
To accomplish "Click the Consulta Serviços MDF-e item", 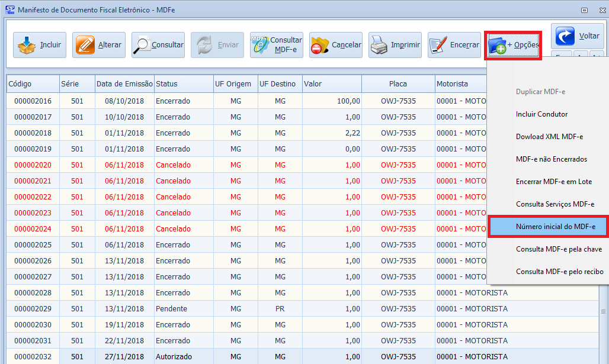I will click(x=554, y=204).
